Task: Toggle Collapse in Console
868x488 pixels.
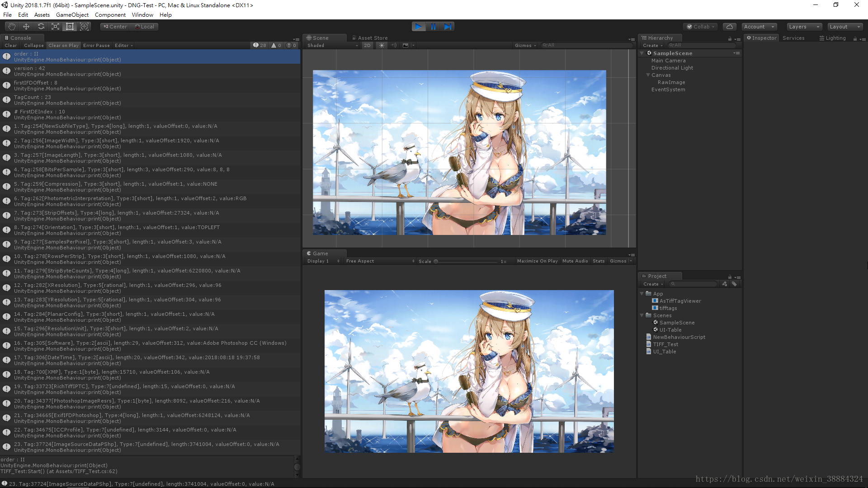Action: pyautogui.click(x=34, y=46)
